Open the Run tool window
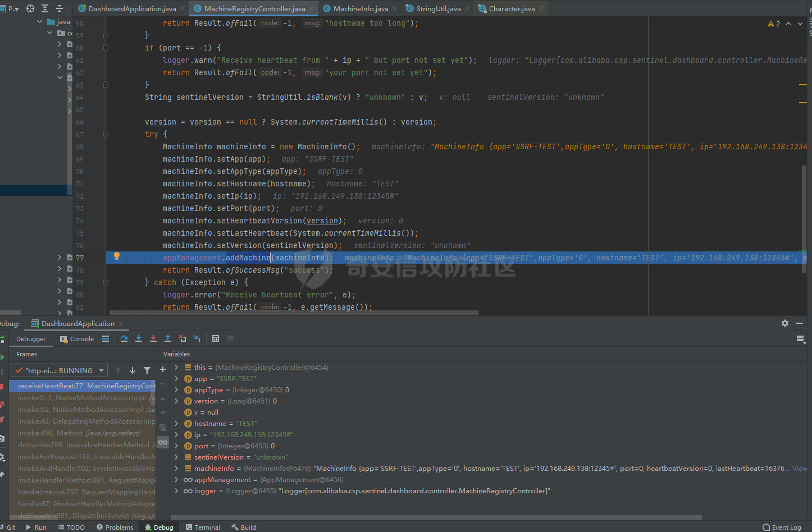 (36, 527)
